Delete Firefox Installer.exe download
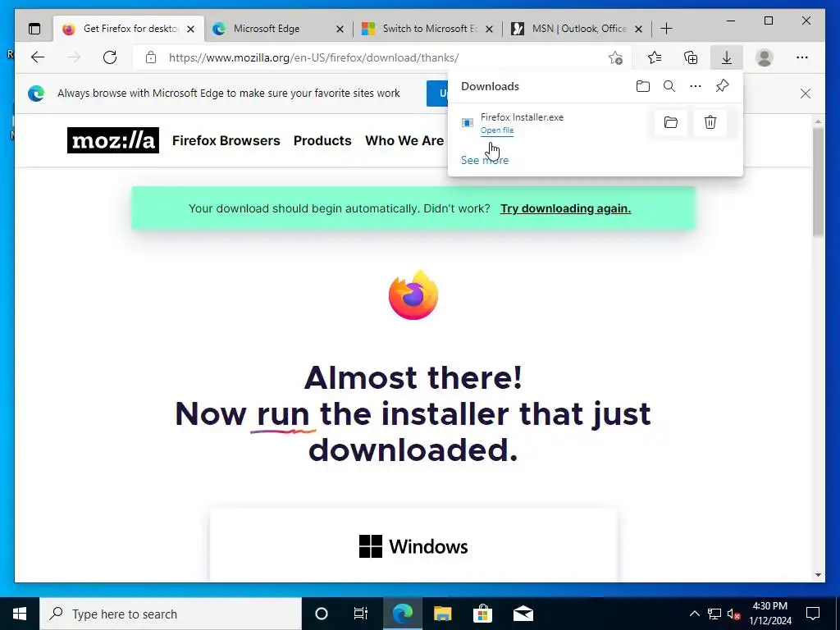The width and height of the screenshot is (840, 630). click(710, 123)
